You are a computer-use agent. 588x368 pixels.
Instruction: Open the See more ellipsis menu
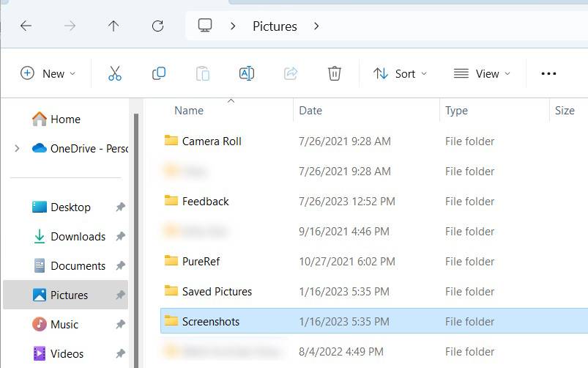click(548, 73)
